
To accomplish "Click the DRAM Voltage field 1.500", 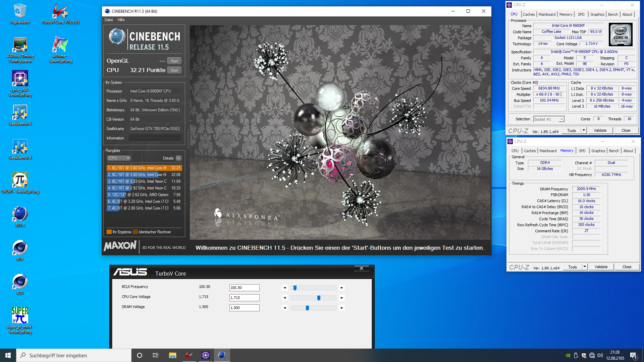I will (x=244, y=308).
